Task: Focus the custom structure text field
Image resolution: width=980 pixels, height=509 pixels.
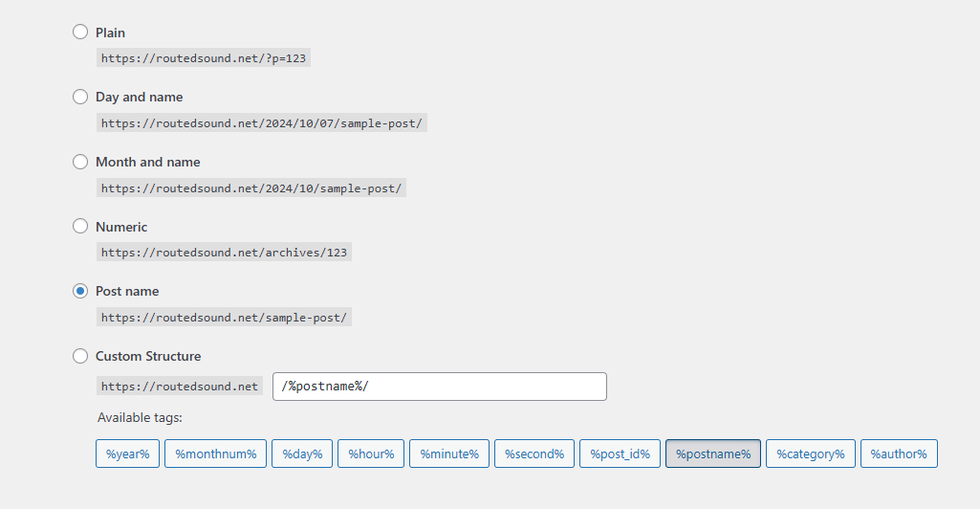Action: [x=440, y=387]
